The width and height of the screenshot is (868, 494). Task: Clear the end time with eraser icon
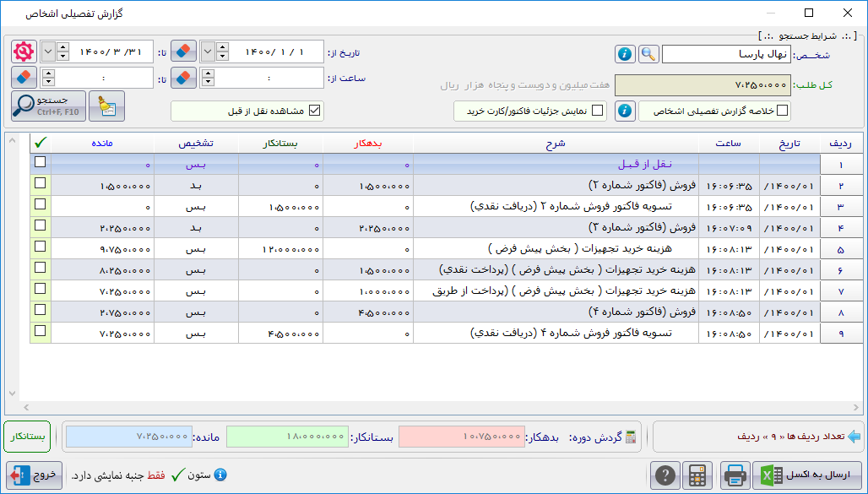(24, 78)
